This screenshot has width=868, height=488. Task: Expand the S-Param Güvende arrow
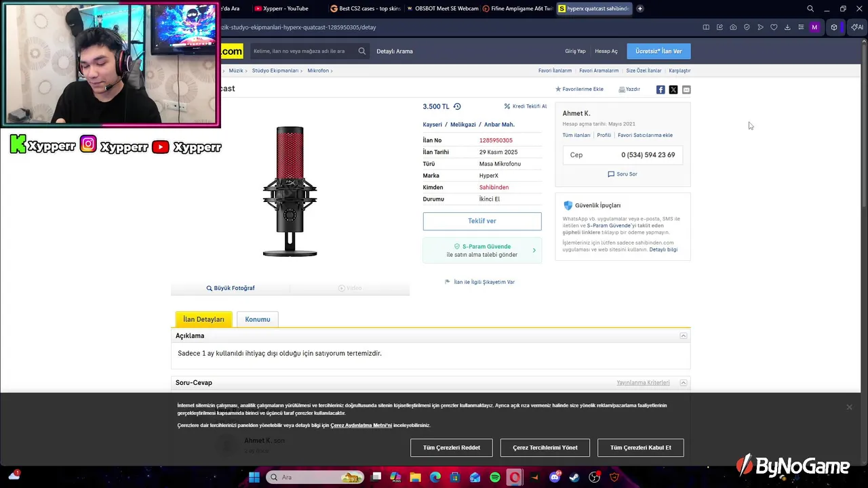pyautogui.click(x=534, y=250)
